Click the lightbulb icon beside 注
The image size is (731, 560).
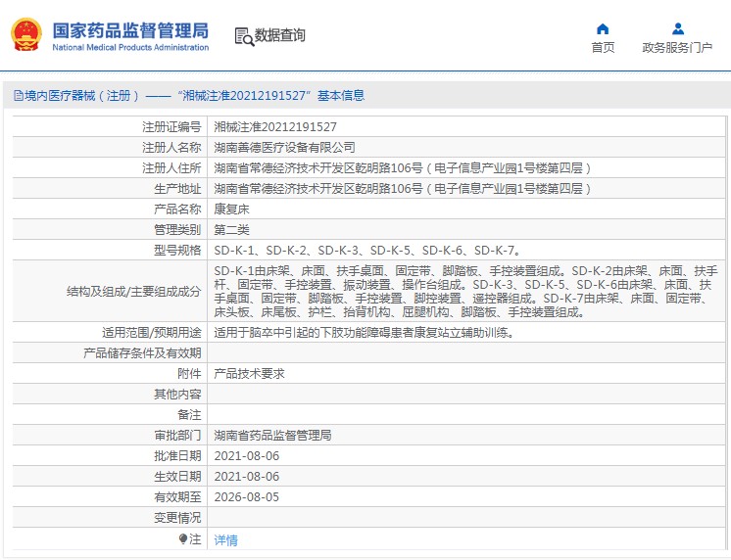click(x=182, y=539)
